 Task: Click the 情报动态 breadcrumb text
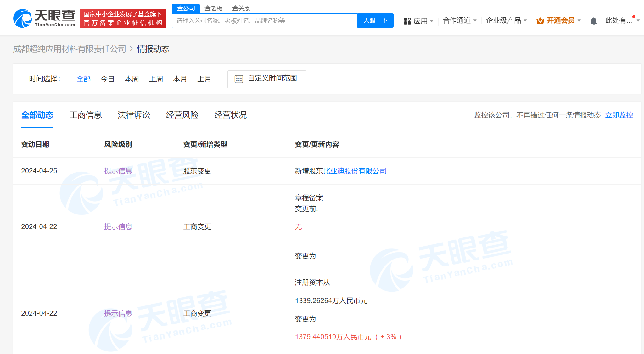[x=153, y=49]
